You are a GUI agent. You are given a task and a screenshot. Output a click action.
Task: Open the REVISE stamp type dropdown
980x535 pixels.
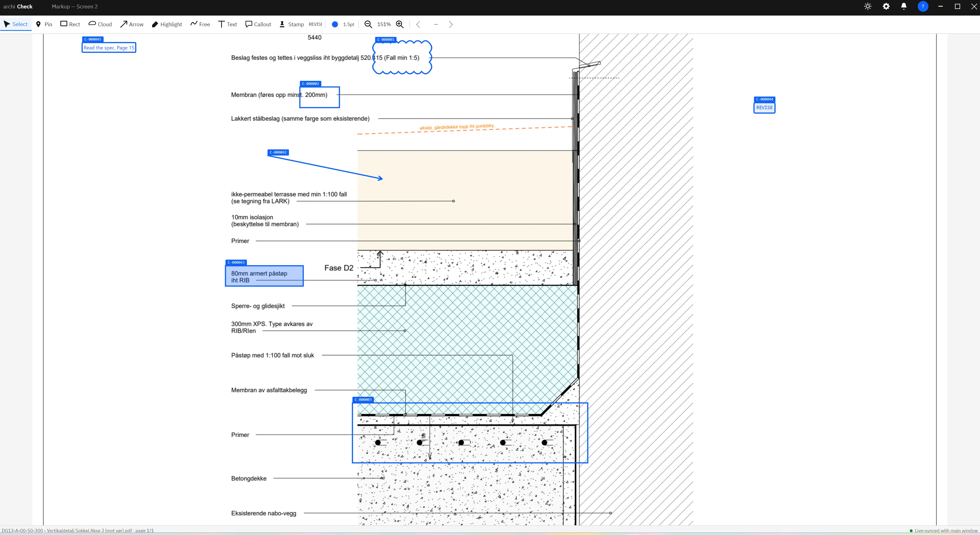tap(315, 24)
